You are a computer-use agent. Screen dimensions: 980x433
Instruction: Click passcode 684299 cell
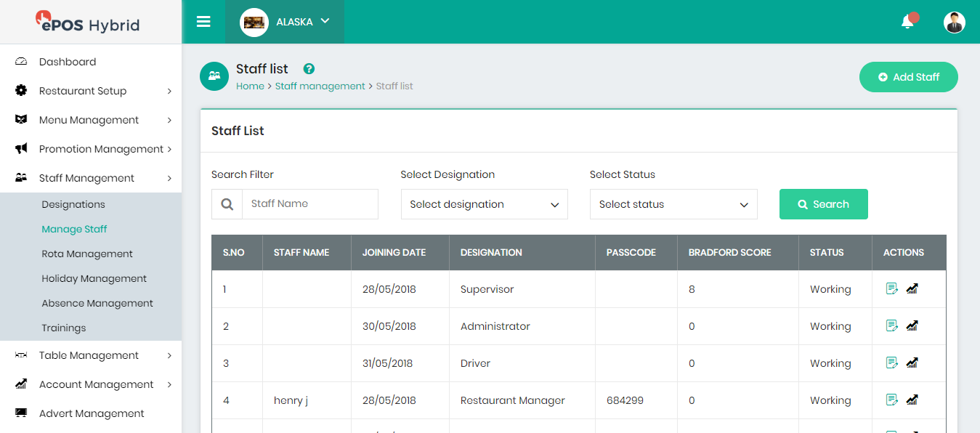coord(636,400)
